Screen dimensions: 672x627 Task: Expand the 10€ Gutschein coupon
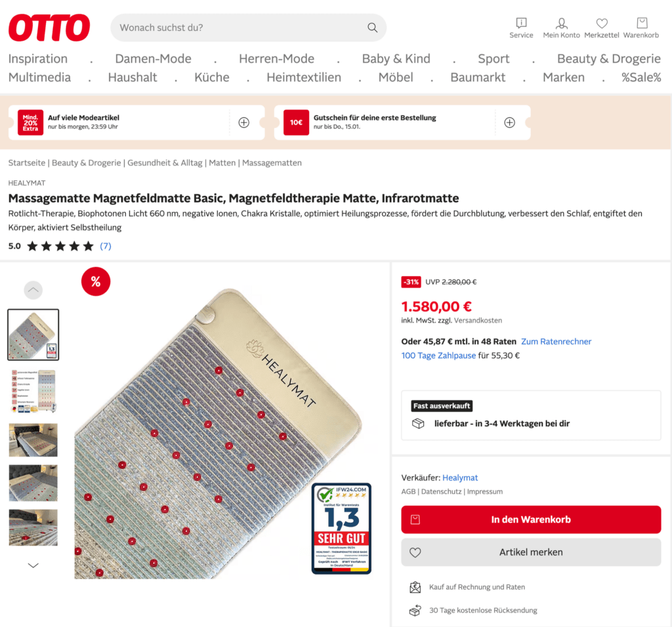pyautogui.click(x=509, y=123)
